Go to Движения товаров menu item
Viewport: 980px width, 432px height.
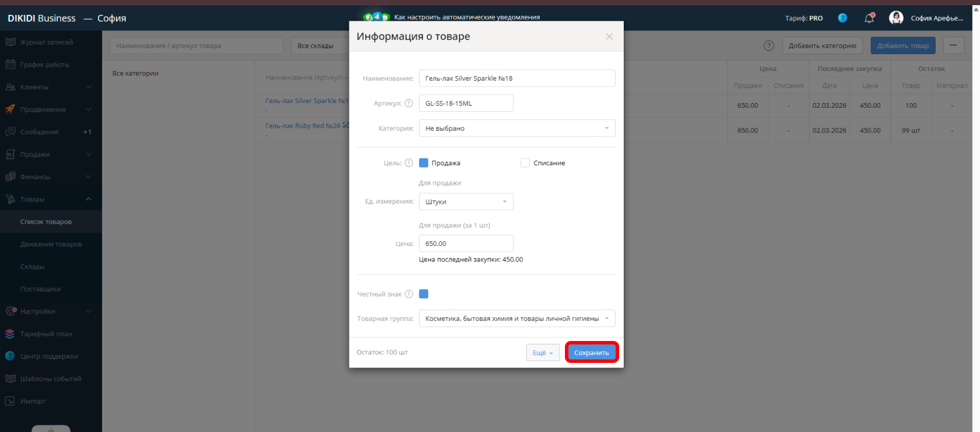click(x=51, y=244)
